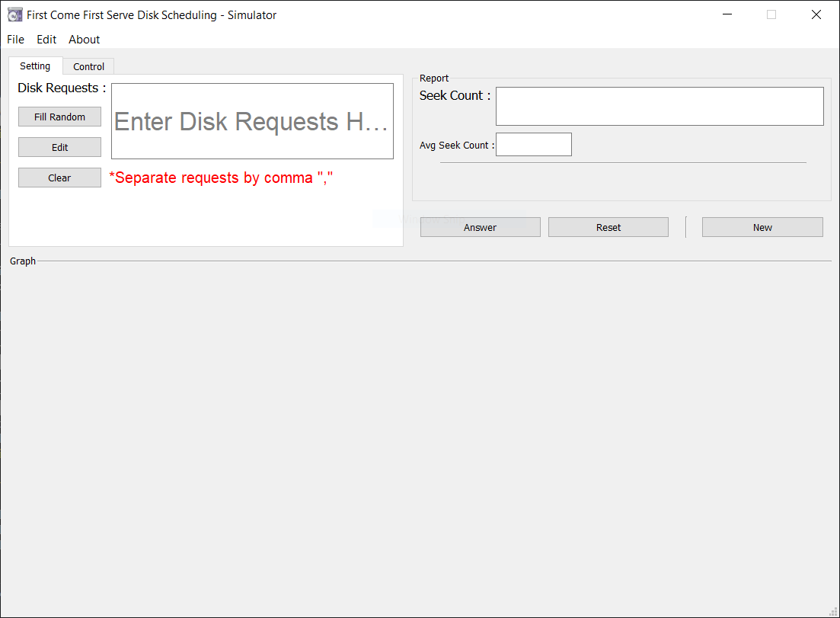This screenshot has width=840, height=618.
Task: Switch to the Setting tab
Action: (x=35, y=66)
